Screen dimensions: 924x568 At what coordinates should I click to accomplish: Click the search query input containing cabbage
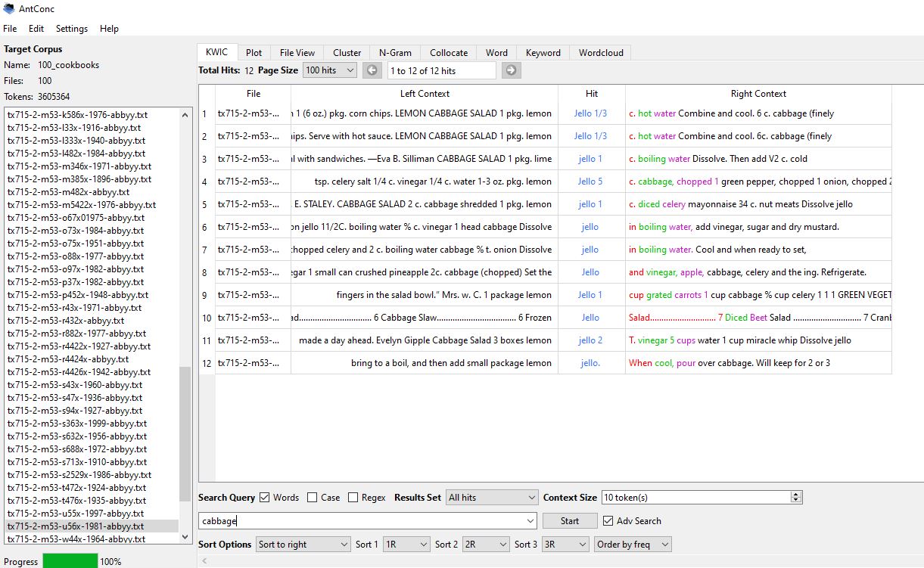point(362,521)
